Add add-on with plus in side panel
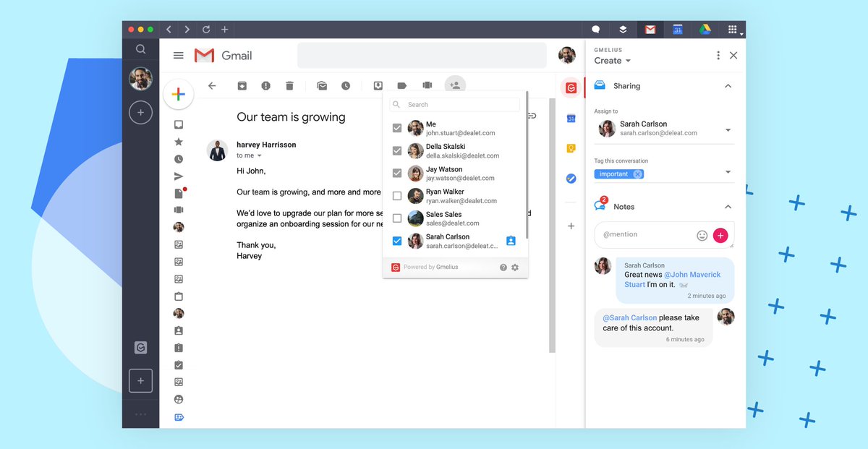 pos(571,226)
